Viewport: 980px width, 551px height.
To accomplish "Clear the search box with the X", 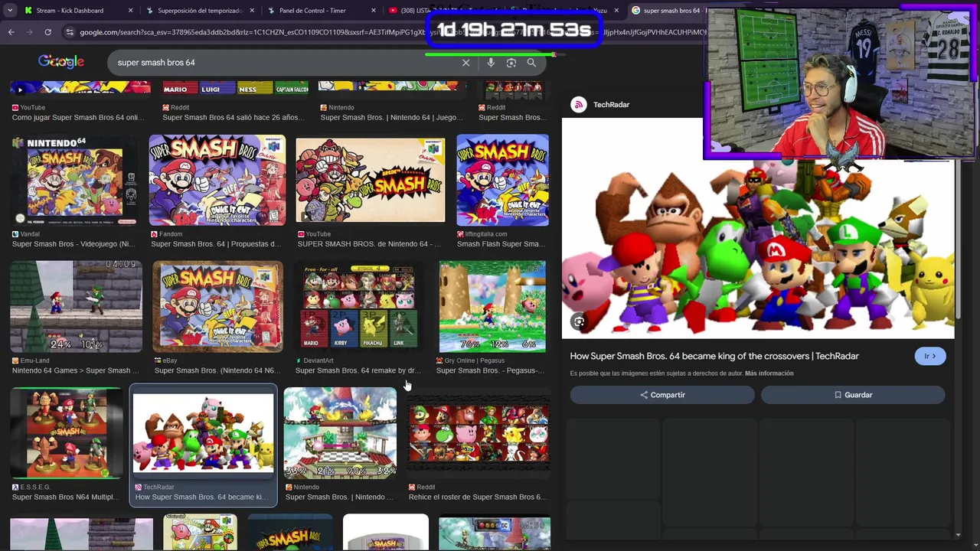I will click(x=465, y=63).
